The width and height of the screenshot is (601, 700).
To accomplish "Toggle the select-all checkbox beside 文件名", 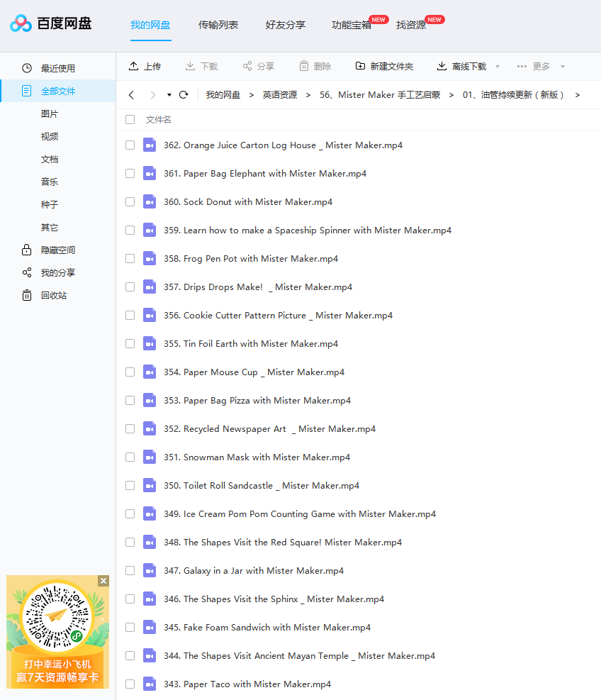I will [130, 120].
